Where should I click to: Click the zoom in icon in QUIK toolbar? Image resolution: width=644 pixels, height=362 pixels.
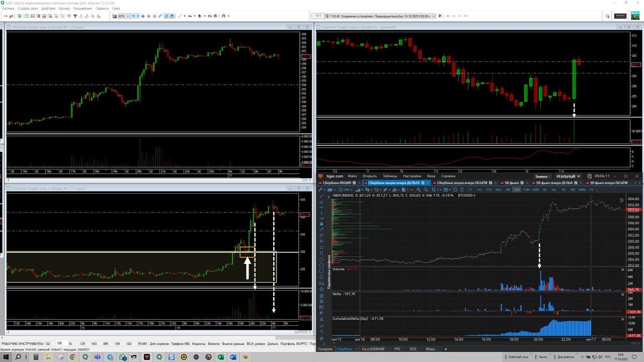149,16
